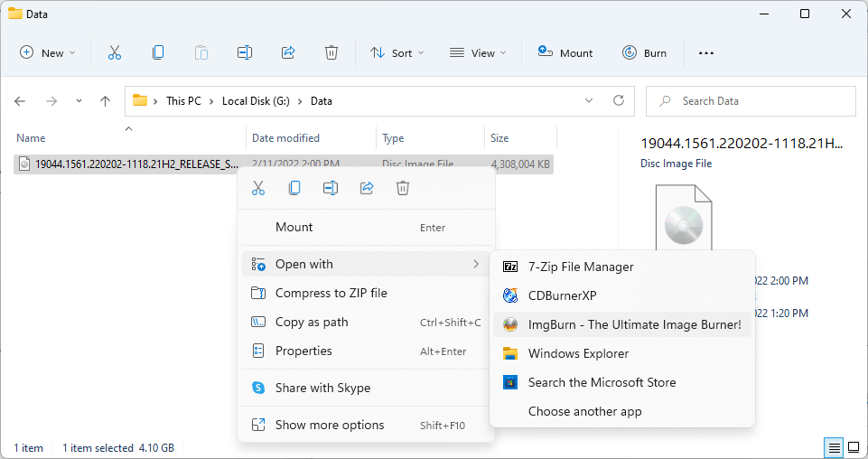Select ImgBurn - The Ultimate Image Burner
Screen dimensions: 868x459
point(634,324)
